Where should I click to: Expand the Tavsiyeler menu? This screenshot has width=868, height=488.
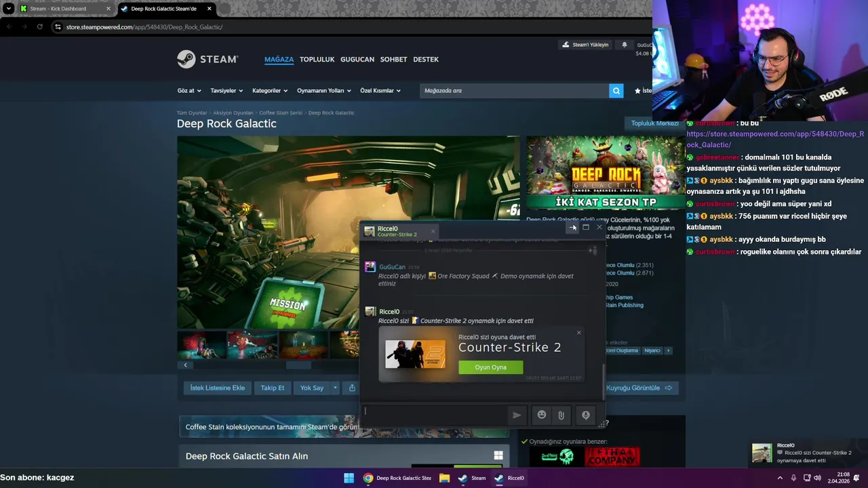(226, 90)
